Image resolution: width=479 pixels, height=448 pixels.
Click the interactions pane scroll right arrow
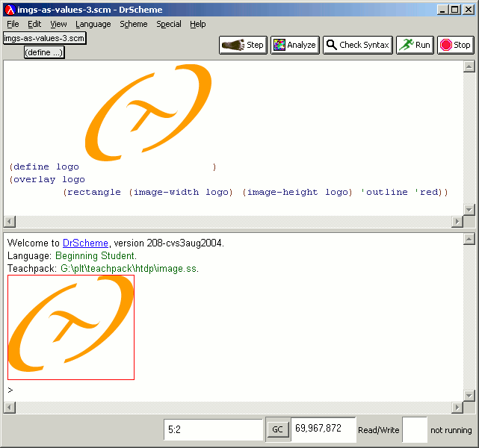457,408
